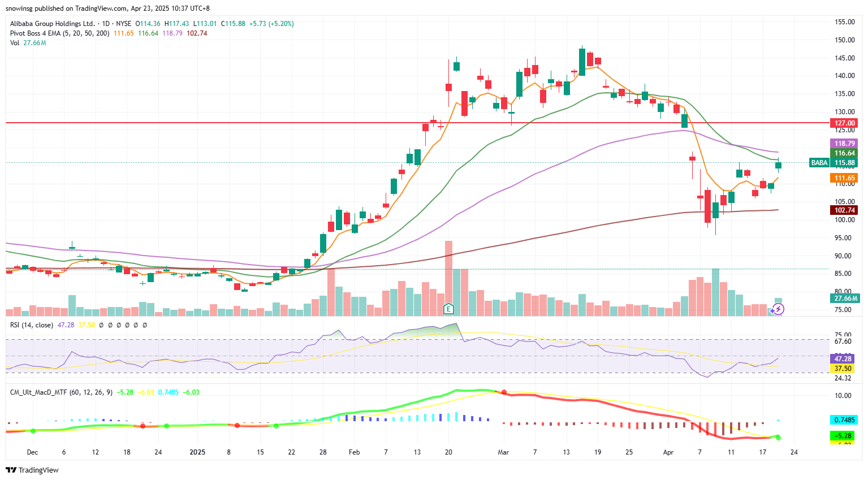
Task: Click the green 116.64 EMA axis label
Action: click(x=844, y=153)
